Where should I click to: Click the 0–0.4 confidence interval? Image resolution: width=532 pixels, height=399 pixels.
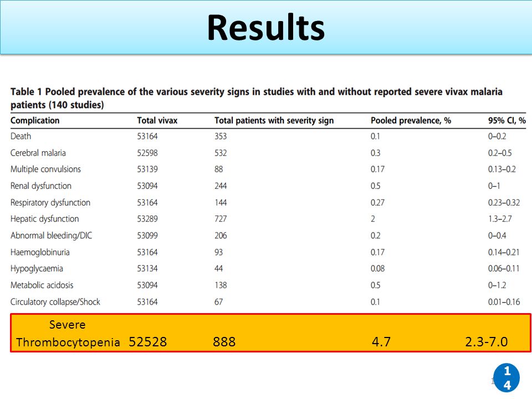pos(497,236)
